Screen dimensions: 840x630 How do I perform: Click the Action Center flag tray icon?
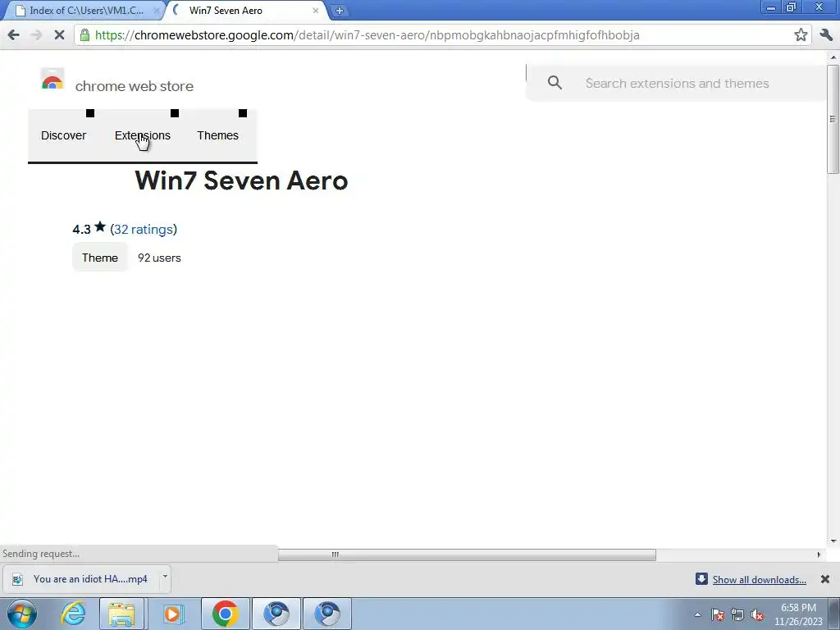coord(718,614)
